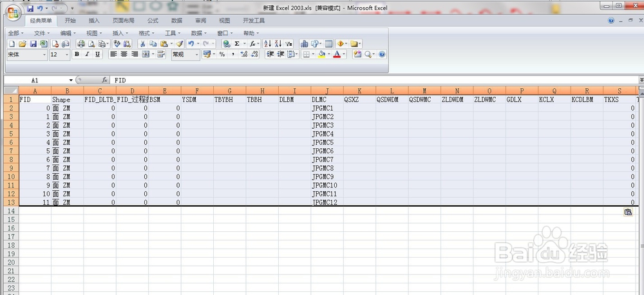Select column J header
Viewport: 644px width, 295px height.
coord(327,91)
